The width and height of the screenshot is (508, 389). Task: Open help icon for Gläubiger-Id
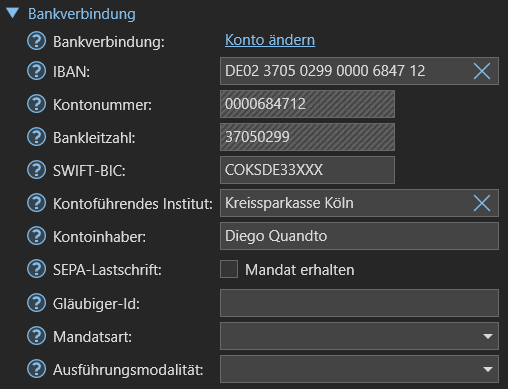click(36, 303)
